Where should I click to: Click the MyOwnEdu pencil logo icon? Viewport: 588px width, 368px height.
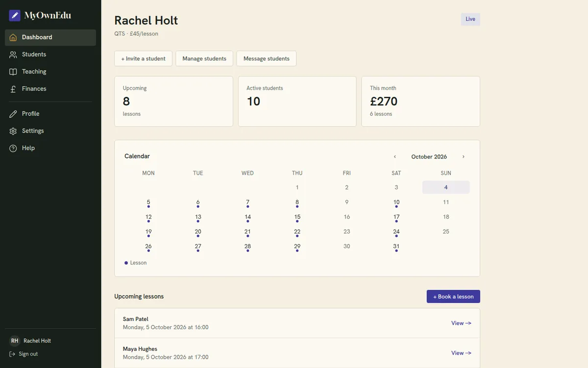point(15,15)
